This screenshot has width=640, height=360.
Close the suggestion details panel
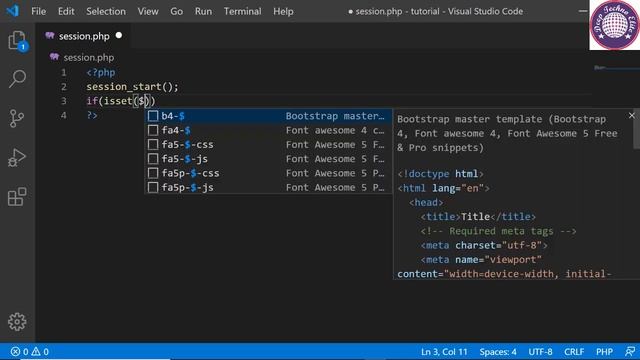point(631,116)
